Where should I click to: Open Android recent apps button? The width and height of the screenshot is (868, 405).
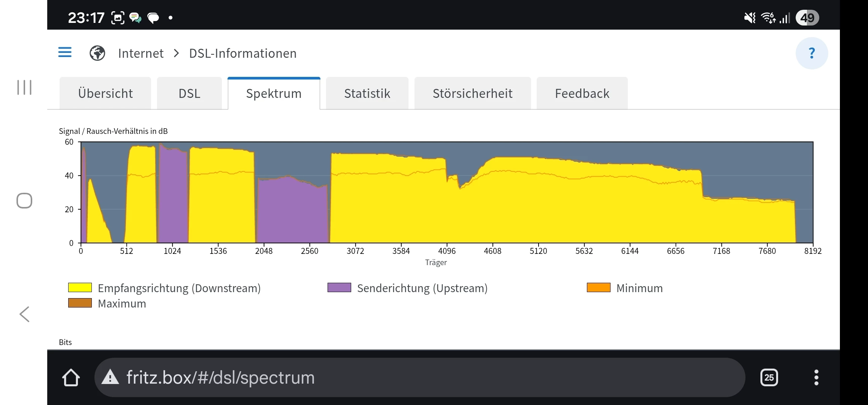pyautogui.click(x=24, y=87)
